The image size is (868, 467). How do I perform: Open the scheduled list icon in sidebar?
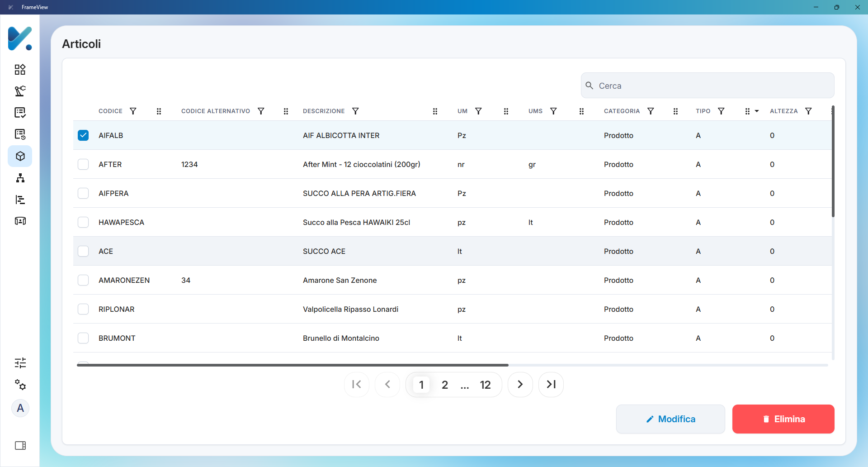(20, 134)
